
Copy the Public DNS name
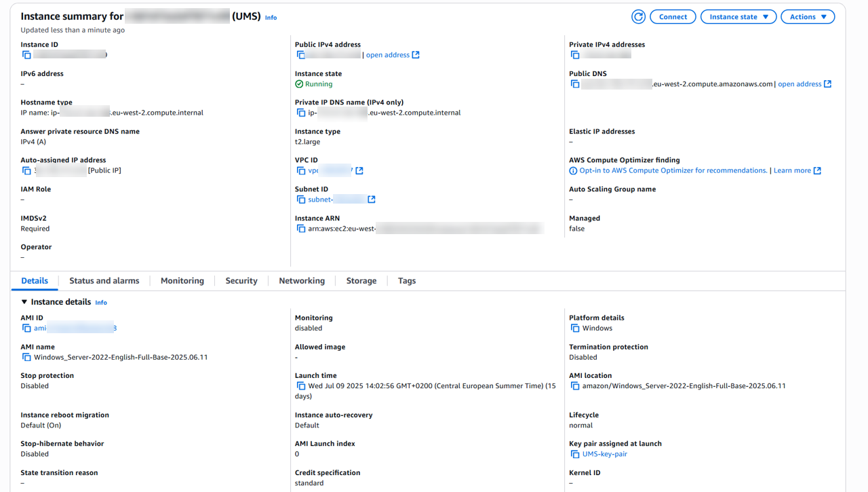pos(574,84)
